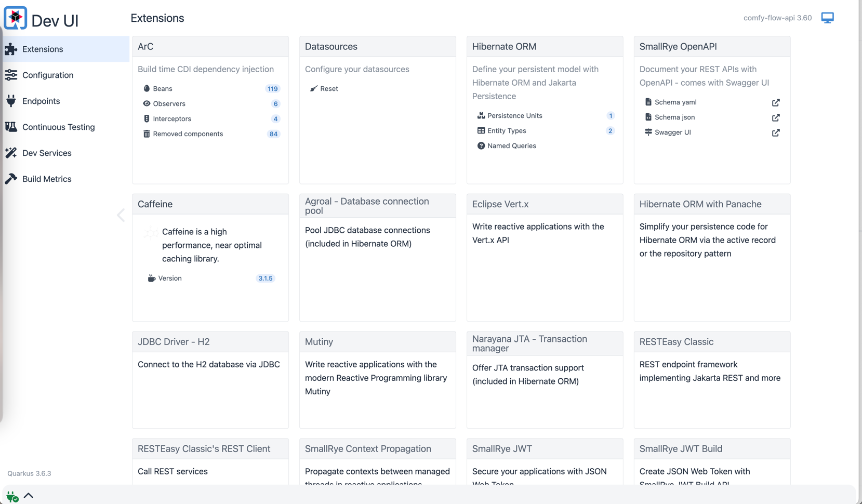Click the Quarkus logo icon
862x504 pixels.
click(16, 18)
